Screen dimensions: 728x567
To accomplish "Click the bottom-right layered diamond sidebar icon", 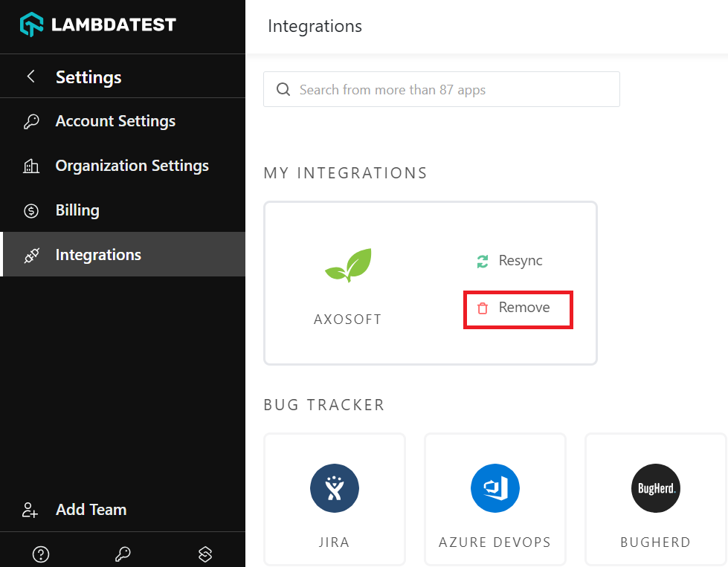I will (206, 554).
